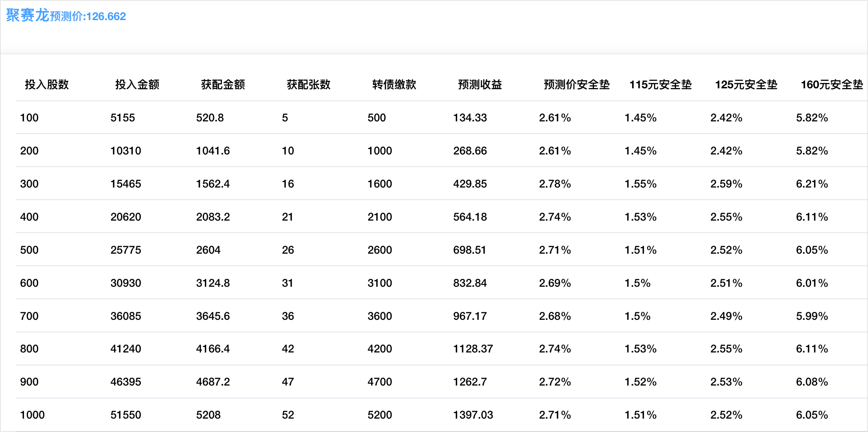Viewport: 868px width, 432px height.
Task: Click the 125元安全垫 column header
Action: coord(746,85)
